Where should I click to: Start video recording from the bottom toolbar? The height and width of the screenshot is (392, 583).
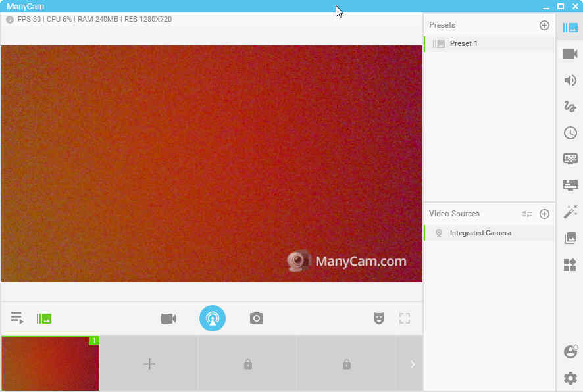click(168, 318)
